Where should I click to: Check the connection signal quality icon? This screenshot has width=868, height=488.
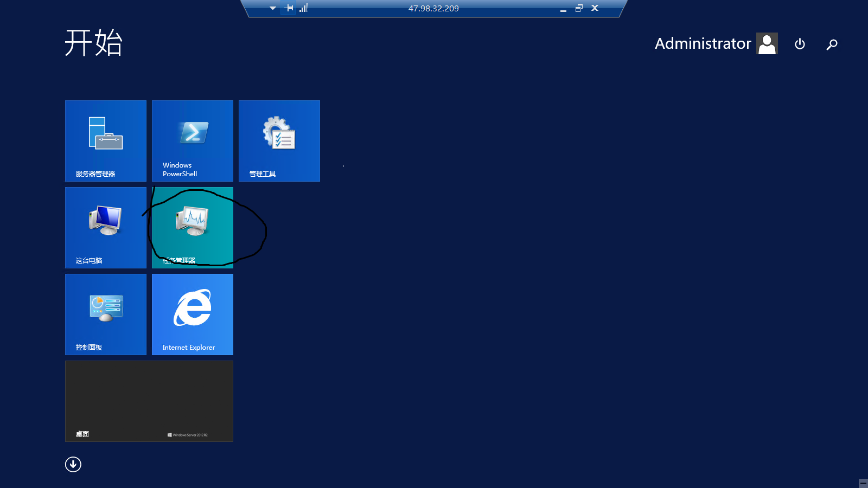[x=304, y=8]
